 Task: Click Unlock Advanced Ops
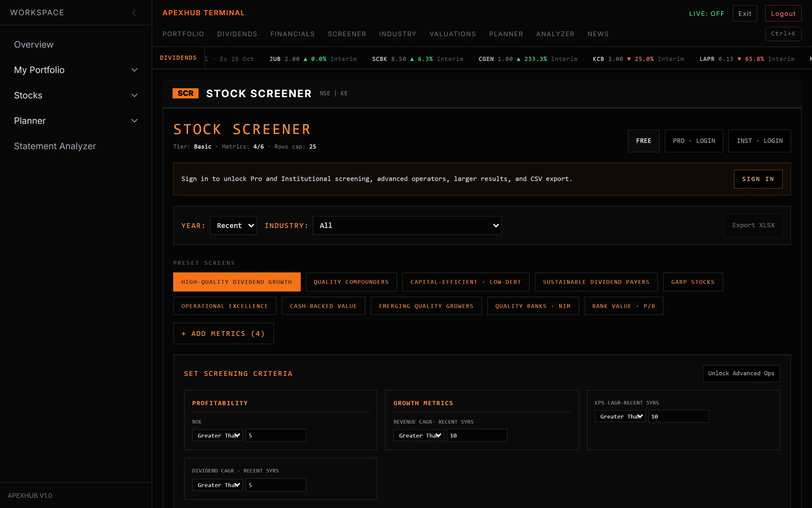[741, 374]
